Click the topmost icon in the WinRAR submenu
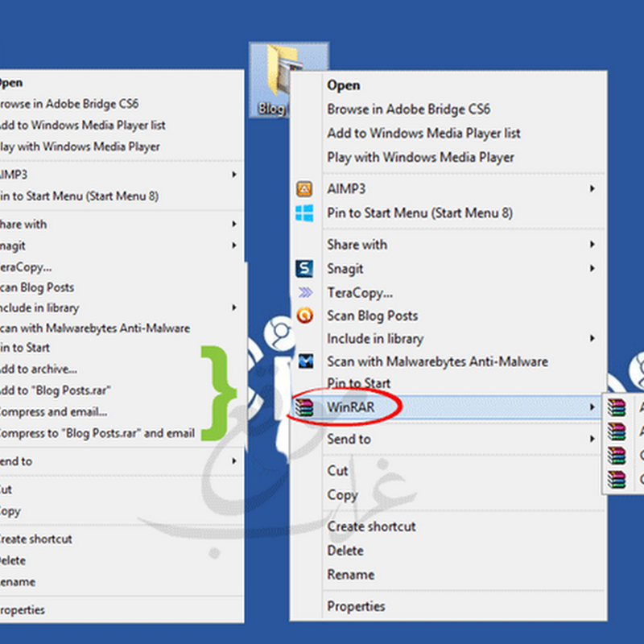Screen dimensions: 644x644 [617, 407]
